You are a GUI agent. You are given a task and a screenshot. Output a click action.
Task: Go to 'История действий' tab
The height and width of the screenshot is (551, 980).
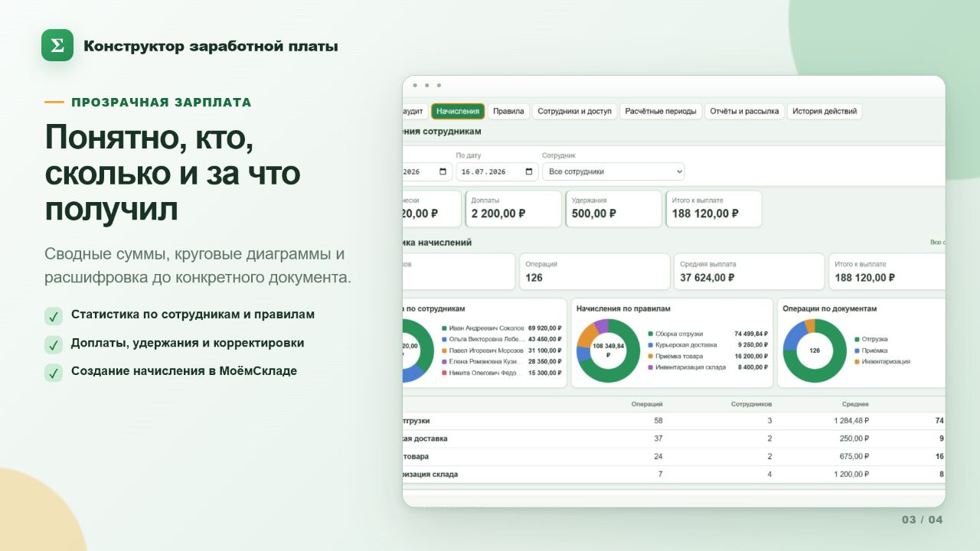825,111
